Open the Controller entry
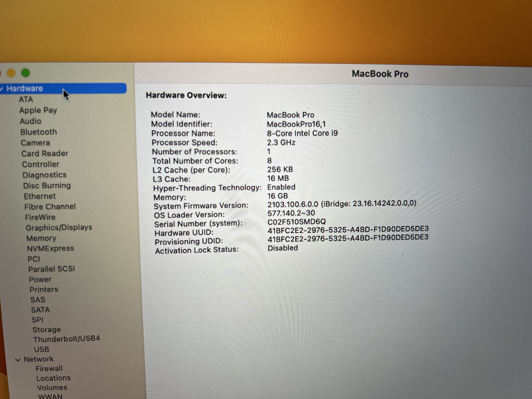 [x=41, y=164]
